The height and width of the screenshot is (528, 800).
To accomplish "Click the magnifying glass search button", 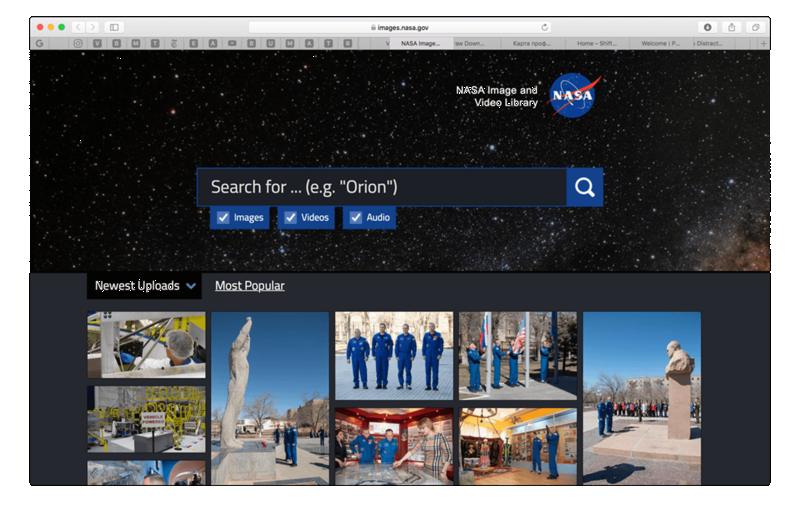I will click(x=584, y=187).
